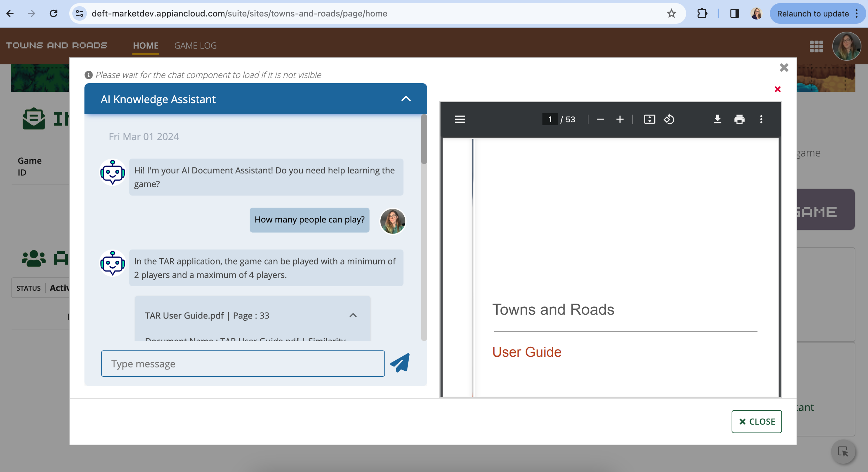Open the Appian app grid navigator

pyautogui.click(x=816, y=46)
